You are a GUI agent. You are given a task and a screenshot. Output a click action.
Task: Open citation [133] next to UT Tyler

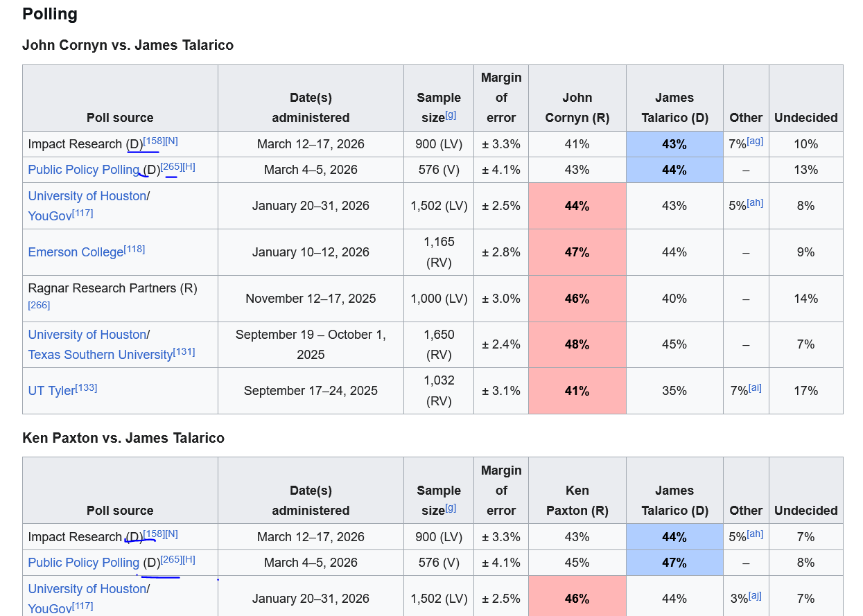(x=86, y=387)
